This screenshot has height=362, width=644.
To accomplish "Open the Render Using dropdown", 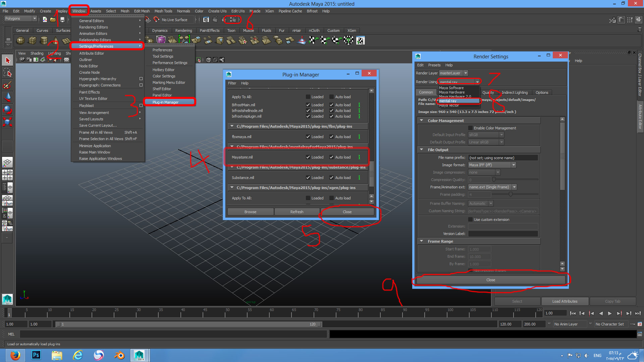I will click(x=460, y=82).
